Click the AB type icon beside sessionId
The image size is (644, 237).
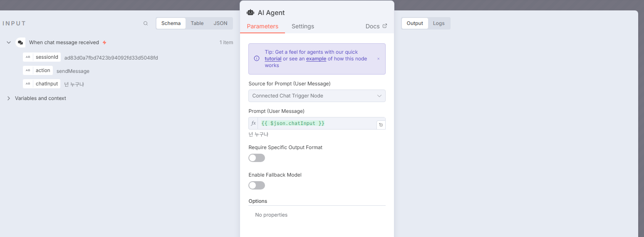pos(28,57)
